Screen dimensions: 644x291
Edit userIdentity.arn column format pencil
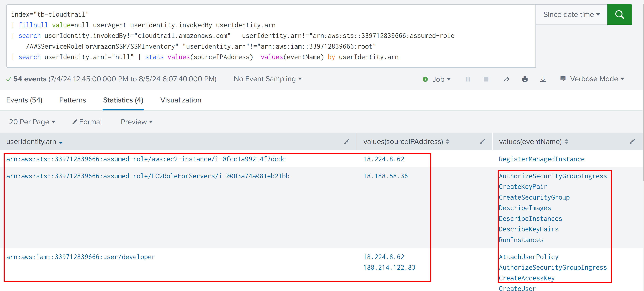pyautogui.click(x=346, y=142)
